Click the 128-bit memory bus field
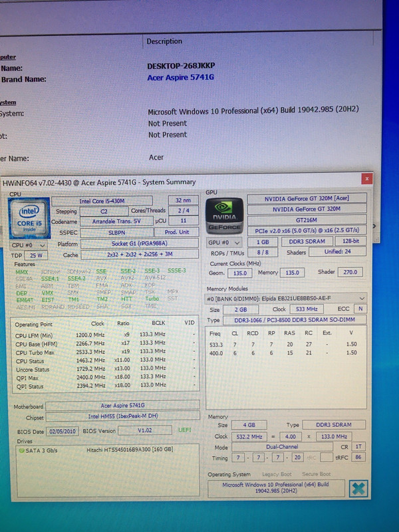Image resolution: width=399 pixels, height=532 pixels. click(350, 241)
